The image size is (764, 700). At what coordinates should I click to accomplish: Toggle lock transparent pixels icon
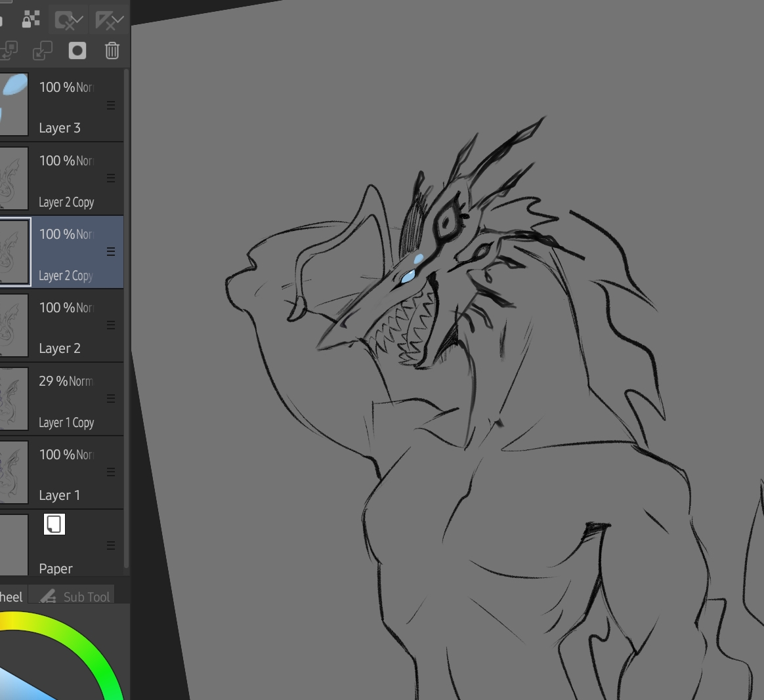click(x=31, y=20)
